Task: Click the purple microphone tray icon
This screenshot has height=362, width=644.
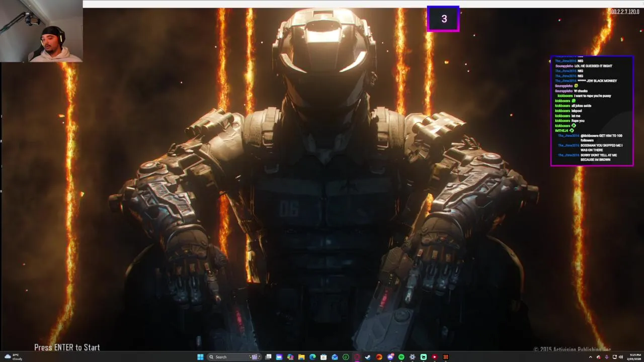Action: 607,357
